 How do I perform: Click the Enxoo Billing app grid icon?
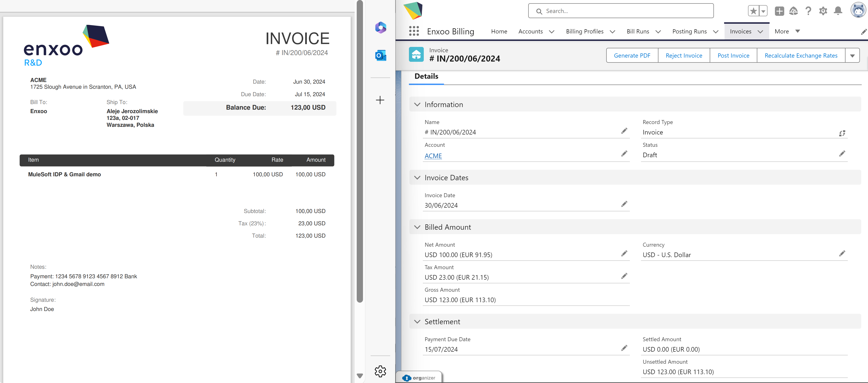click(x=414, y=31)
